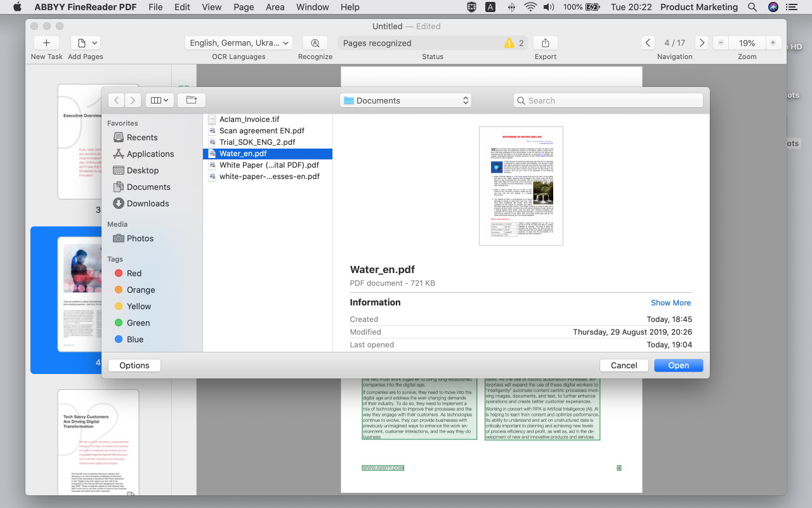Viewport: 812px width, 508px height.
Task: Open the Apple menu
Action: coord(17,7)
